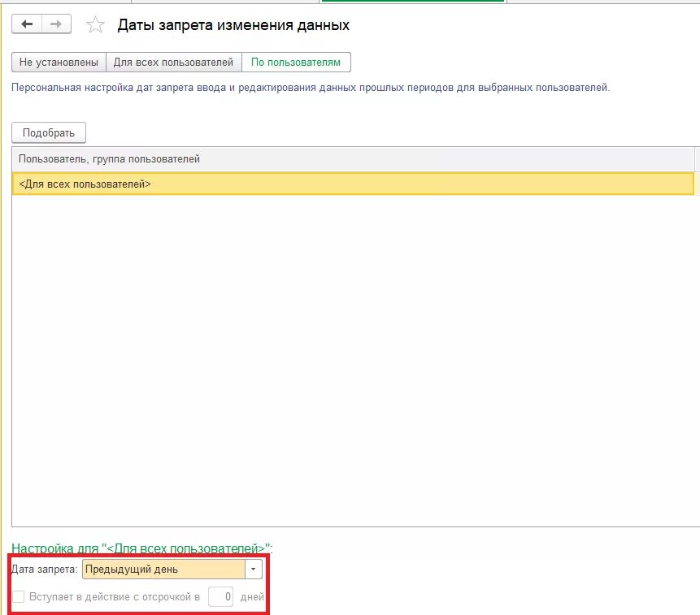Open the 'Дата запрета' dropdown arrow

click(x=253, y=570)
